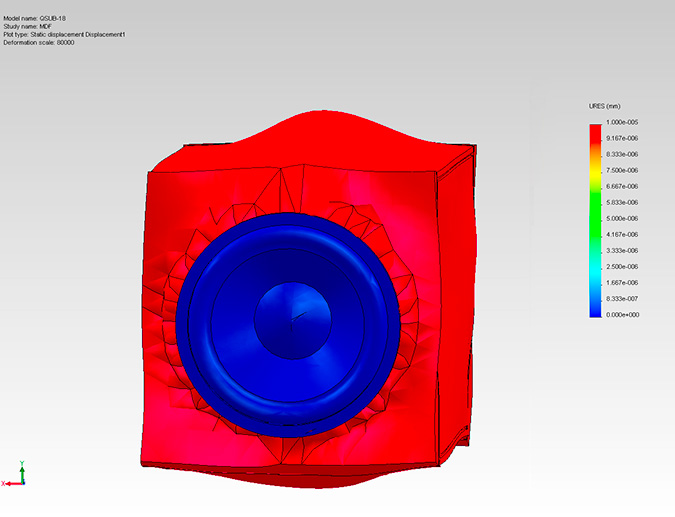Click the 0.000e+000 minimum legend value

[621, 314]
